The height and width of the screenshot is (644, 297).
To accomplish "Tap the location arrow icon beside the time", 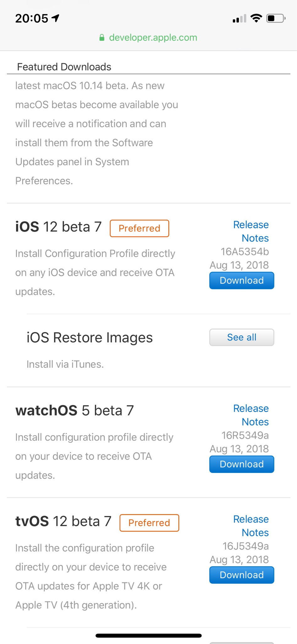I will click(56, 18).
